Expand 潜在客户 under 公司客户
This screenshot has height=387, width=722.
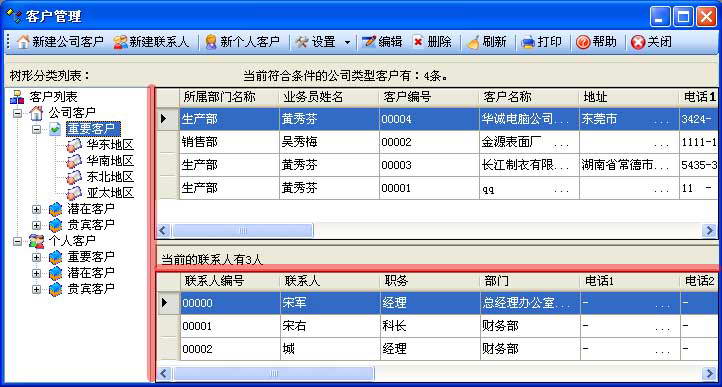(36, 209)
